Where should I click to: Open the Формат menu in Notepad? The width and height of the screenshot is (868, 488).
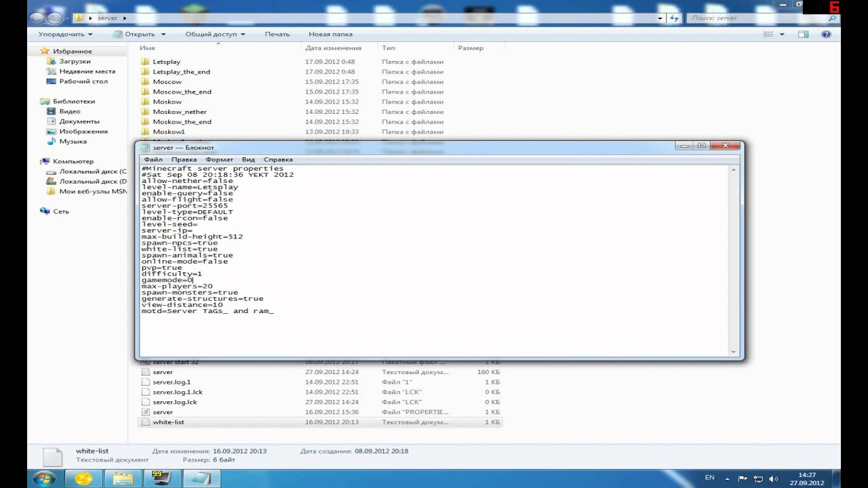219,159
